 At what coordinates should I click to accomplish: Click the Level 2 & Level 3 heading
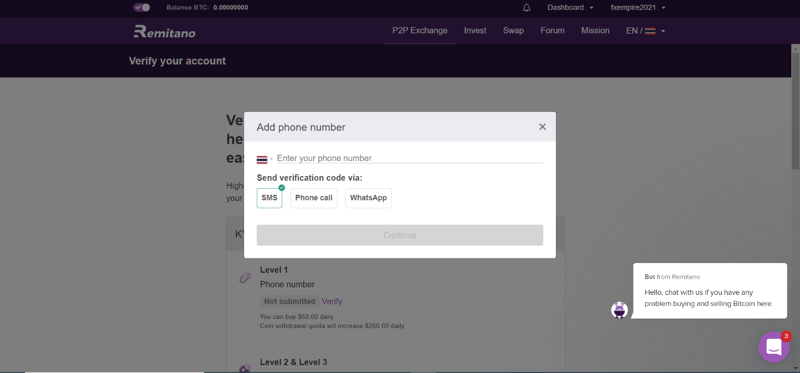293,362
